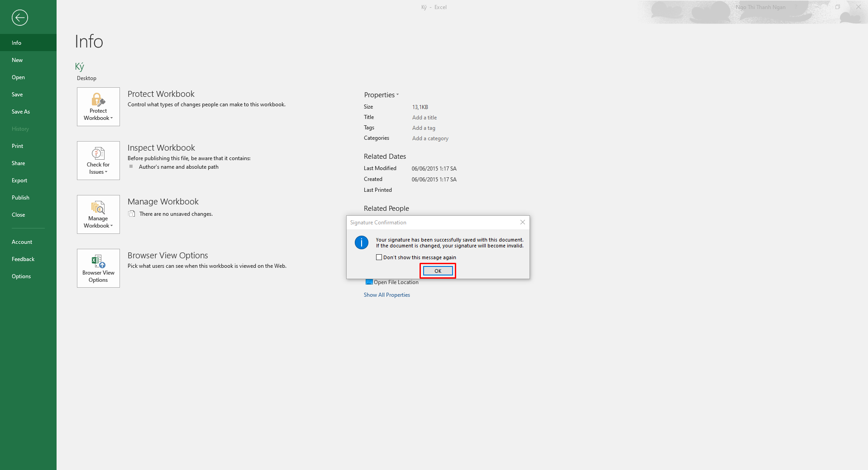Open Excel Options

point(28,276)
